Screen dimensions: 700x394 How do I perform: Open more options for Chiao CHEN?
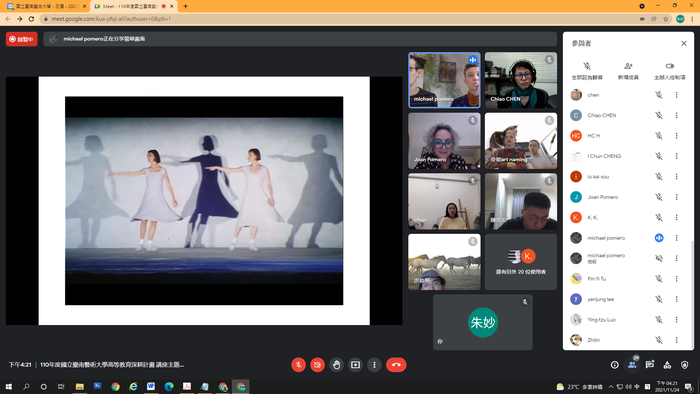click(x=676, y=115)
